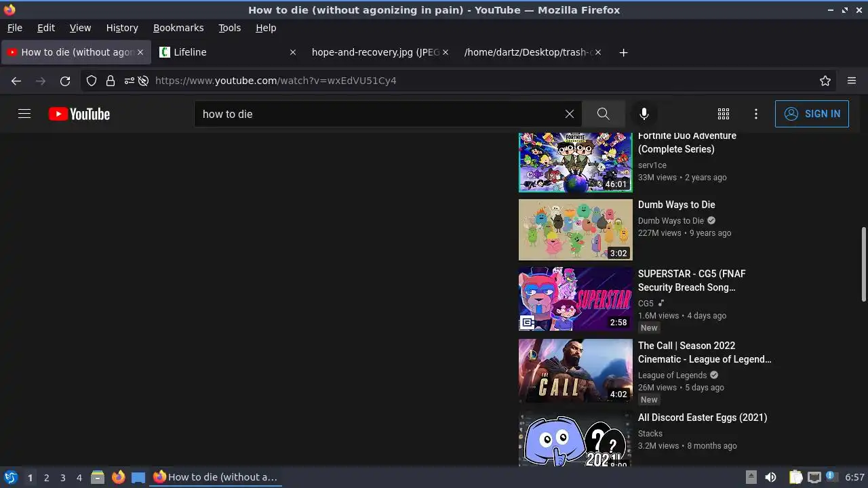Open the network tray icon
This screenshot has height=488, width=868.
coord(814,477)
